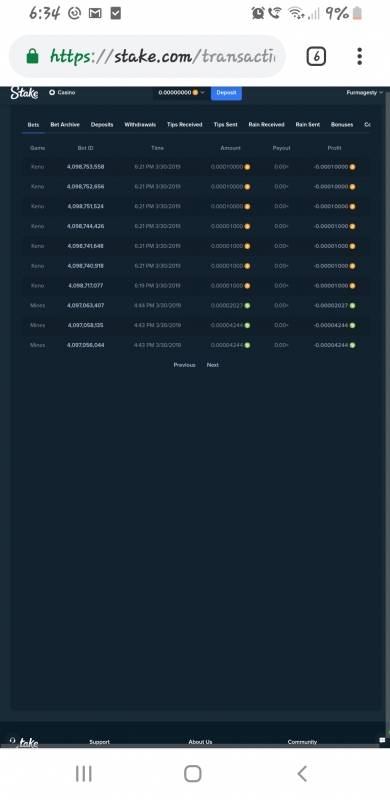Open Mines bet ID 4,097,058,135
This screenshot has height=800, width=390.
click(x=85, y=326)
